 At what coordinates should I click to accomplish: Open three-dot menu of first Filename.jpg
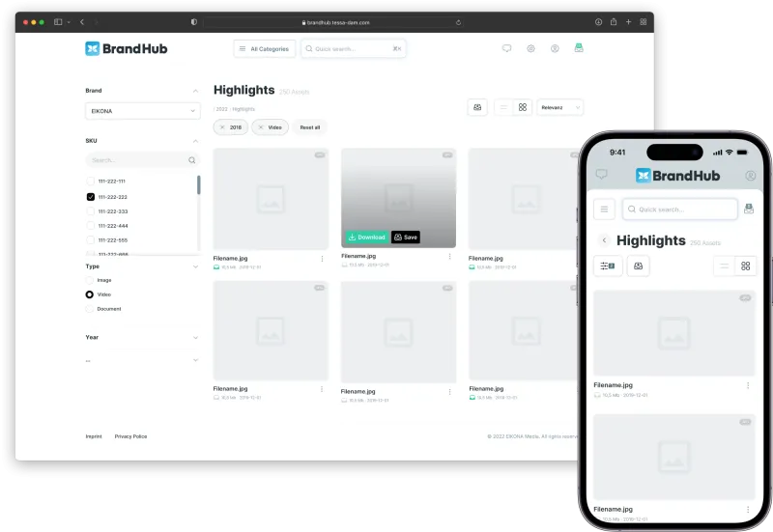tap(322, 258)
